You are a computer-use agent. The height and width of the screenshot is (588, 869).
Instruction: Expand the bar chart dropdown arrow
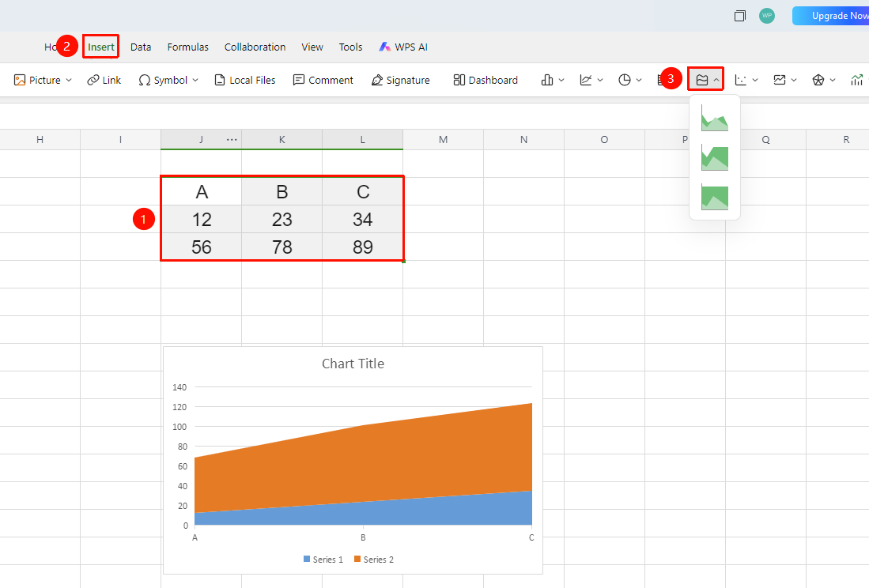[x=561, y=81]
